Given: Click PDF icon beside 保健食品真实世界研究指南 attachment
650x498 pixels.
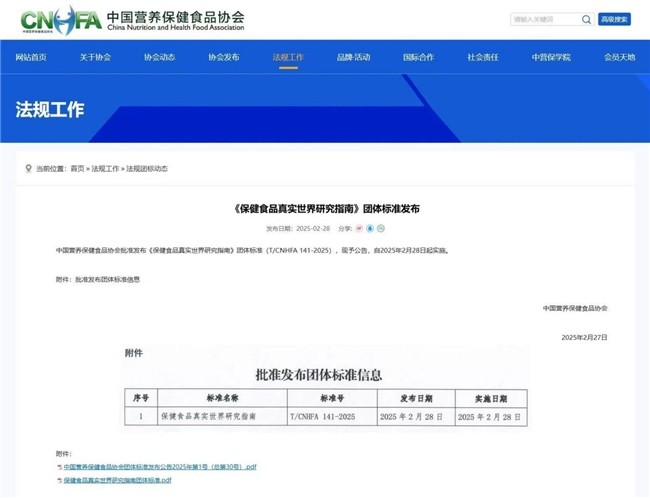Looking at the screenshot, I should pyautogui.click(x=60, y=480).
